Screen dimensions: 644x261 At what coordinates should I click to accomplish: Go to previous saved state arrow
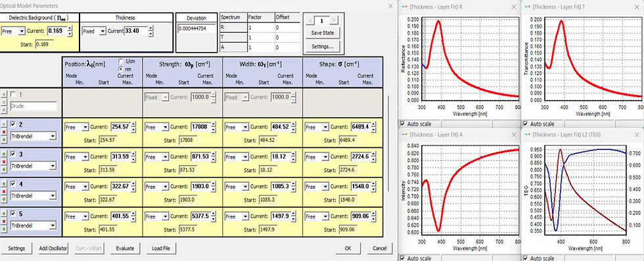(x=310, y=20)
